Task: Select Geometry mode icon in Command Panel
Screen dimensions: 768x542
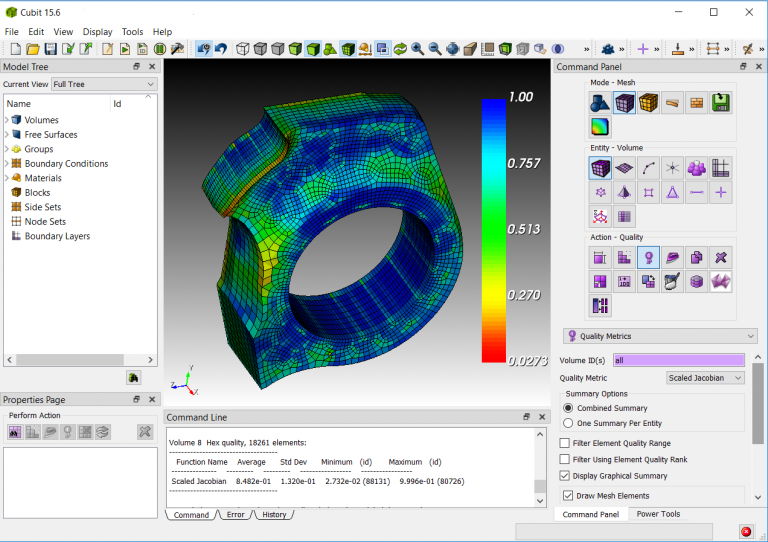Action: pyautogui.click(x=600, y=103)
